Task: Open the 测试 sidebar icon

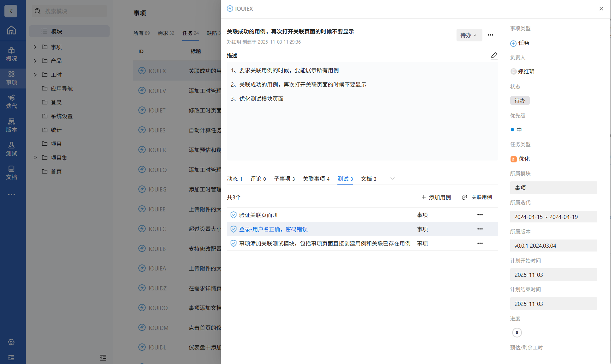Action: (x=11, y=149)
